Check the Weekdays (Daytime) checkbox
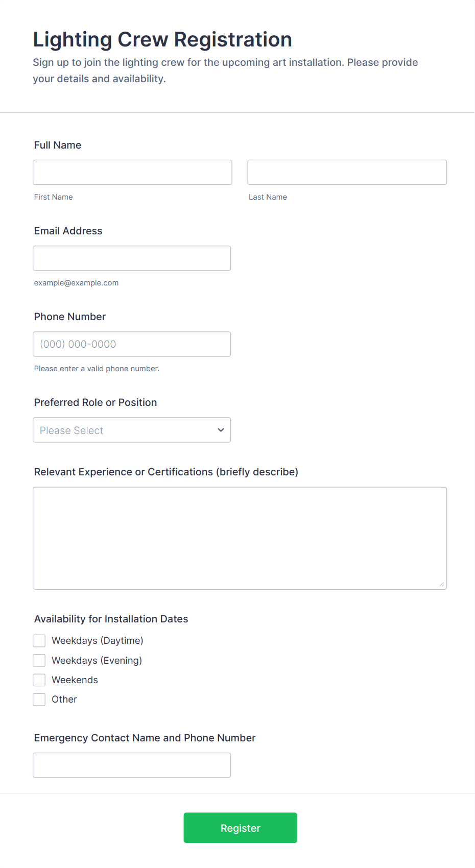Image resolution: width=475 pixels, height=868 pixels. (x=39, y=641)
